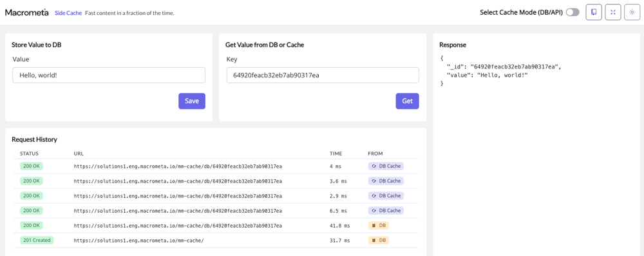The width and height of the screenshot is (644, 256).
Task: Click the Save button
Action: 192,101
